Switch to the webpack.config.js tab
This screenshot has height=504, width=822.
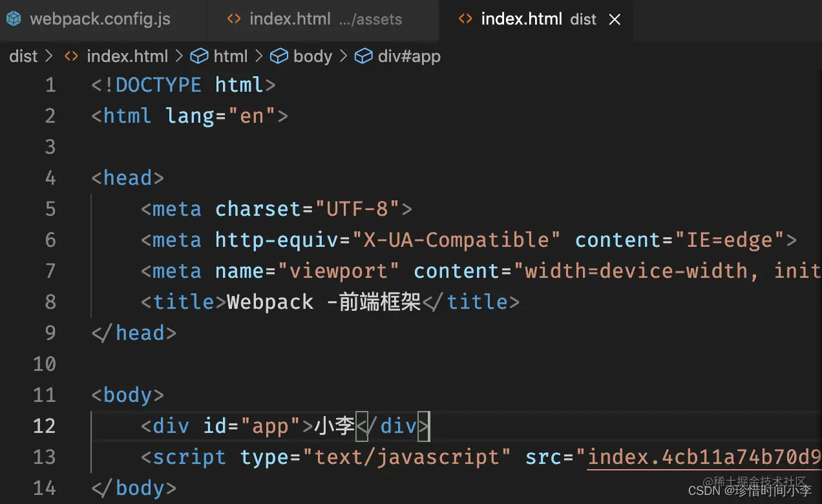(103, 19)
